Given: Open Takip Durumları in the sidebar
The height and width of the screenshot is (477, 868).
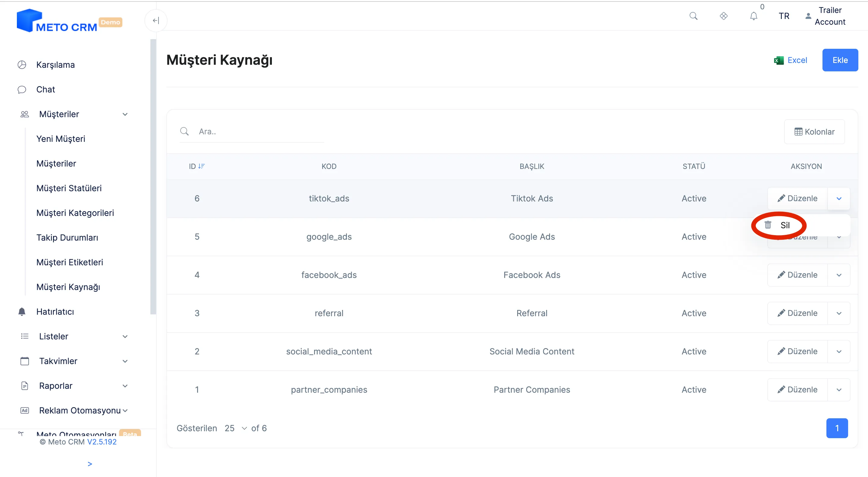Looking at the screenshot, I should (x=67, y=238).
